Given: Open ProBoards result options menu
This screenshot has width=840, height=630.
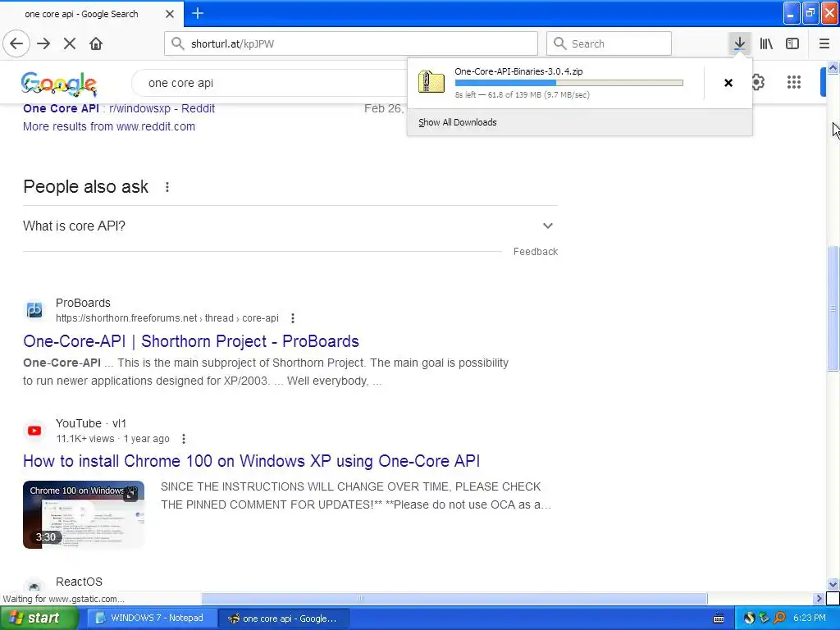Looking at the screenshot, I should click(x=293, y=318).
